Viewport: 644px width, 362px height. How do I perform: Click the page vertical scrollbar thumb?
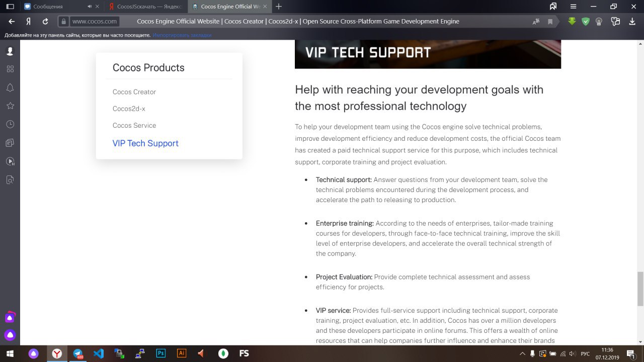pos(640,289)
